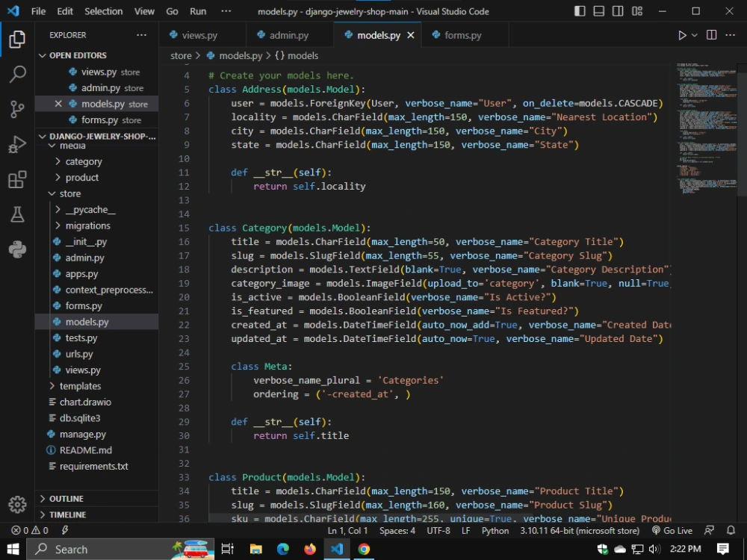The height and width of the screenshot is (560, 747).
Task: Open Google Chrome from taskbar
Action: 364,549
